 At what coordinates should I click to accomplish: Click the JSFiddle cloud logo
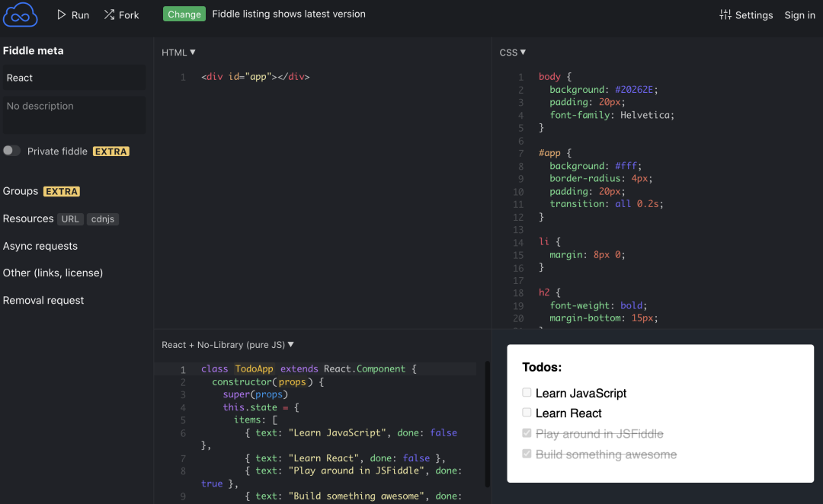point(21,14)
